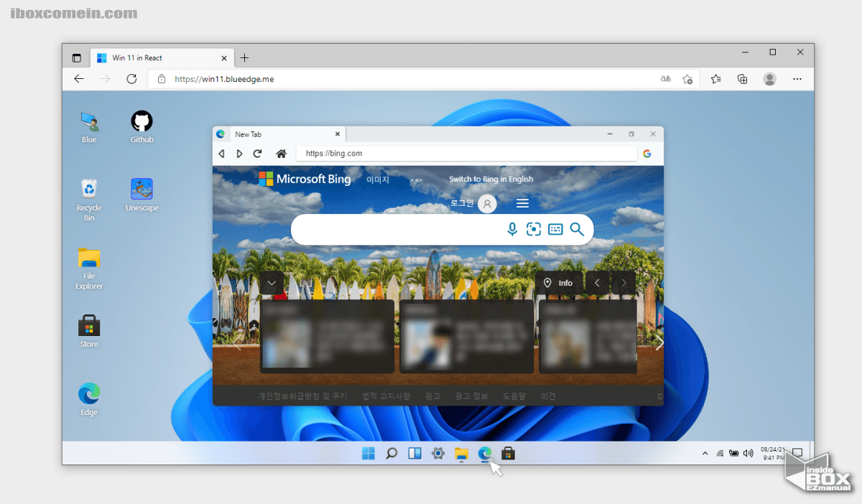Open the Store desktop icon
The height and width of the screenshot is (504, 862).
point(89,326)
